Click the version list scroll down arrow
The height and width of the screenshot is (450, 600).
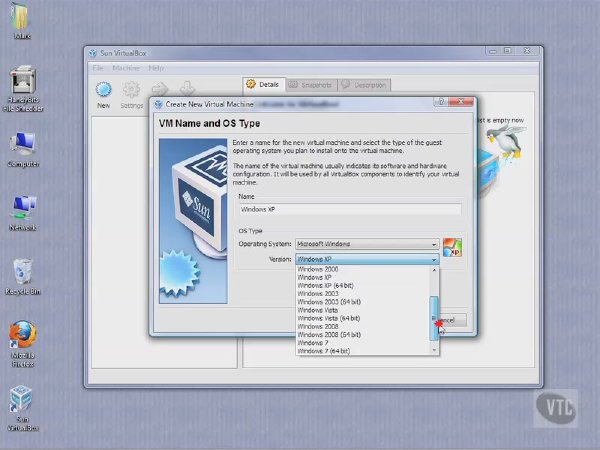434,350
